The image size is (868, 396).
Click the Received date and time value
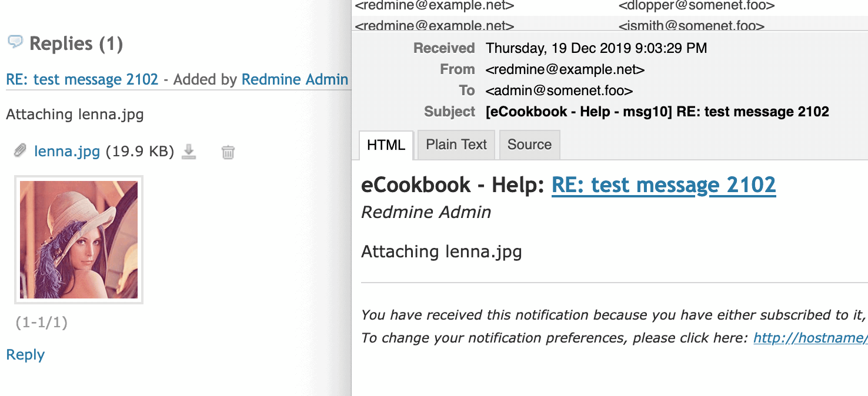click(596, 48)
